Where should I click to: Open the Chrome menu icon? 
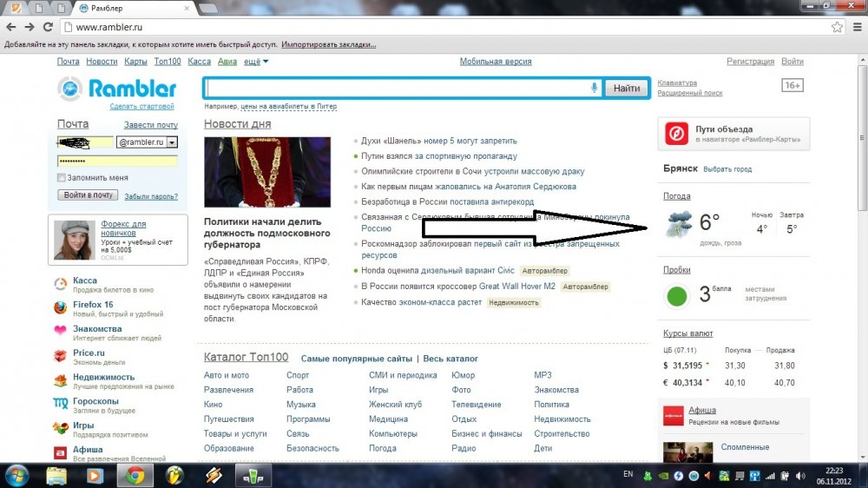click(857, 27)
